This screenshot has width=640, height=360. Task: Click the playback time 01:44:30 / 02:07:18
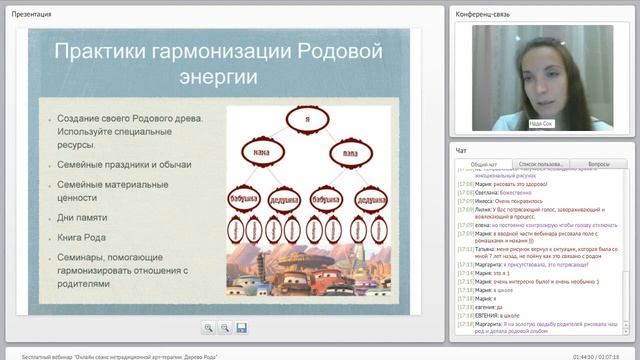point(596,357)
